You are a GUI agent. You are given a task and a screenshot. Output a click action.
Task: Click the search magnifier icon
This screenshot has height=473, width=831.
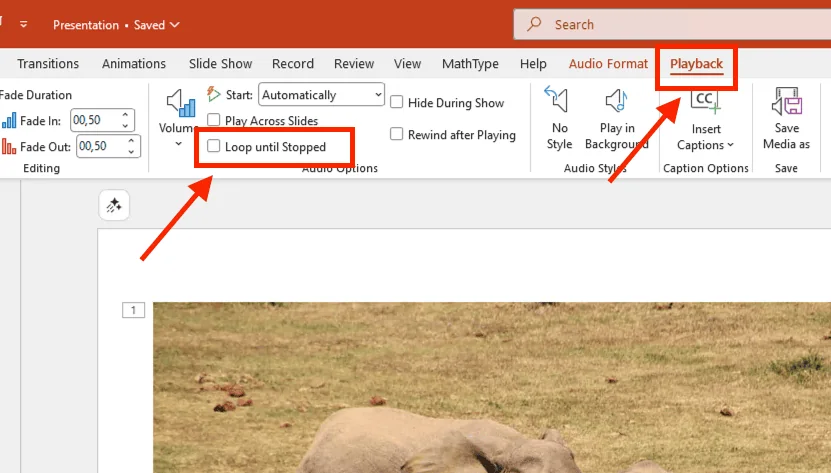click(535, 24)
